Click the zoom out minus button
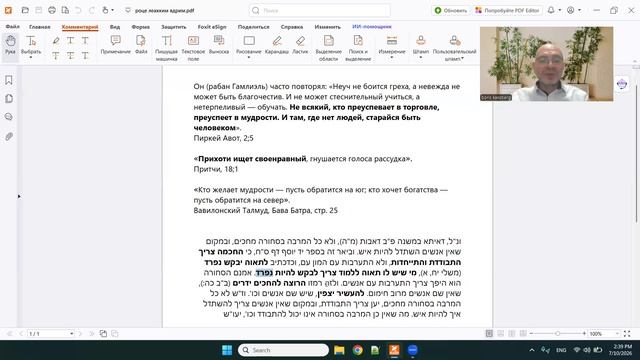 [x=531, y=333]
